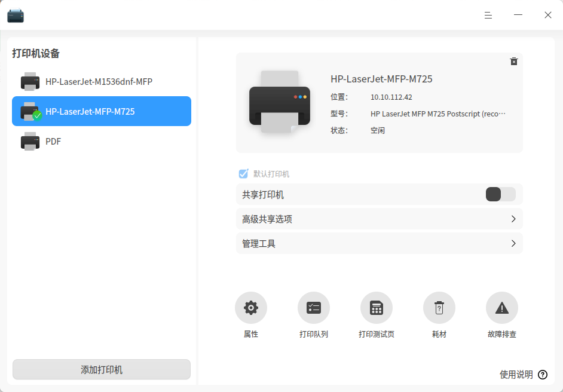Toggle the 默认打印机 checkbox
Image resolution: width=563 pixels, height=392 pixels.
[x=243, y=174]
